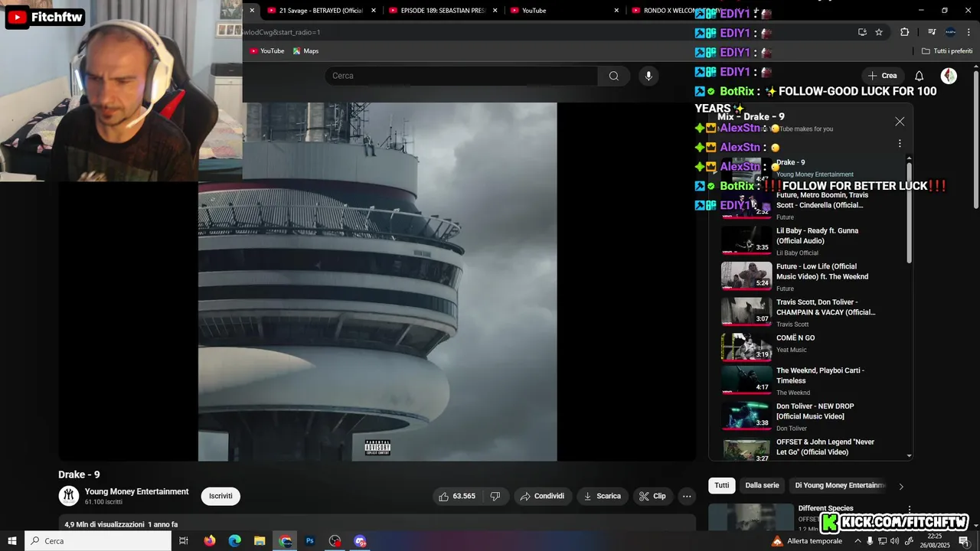Show more filter chips with arrow

pos(901,486)
